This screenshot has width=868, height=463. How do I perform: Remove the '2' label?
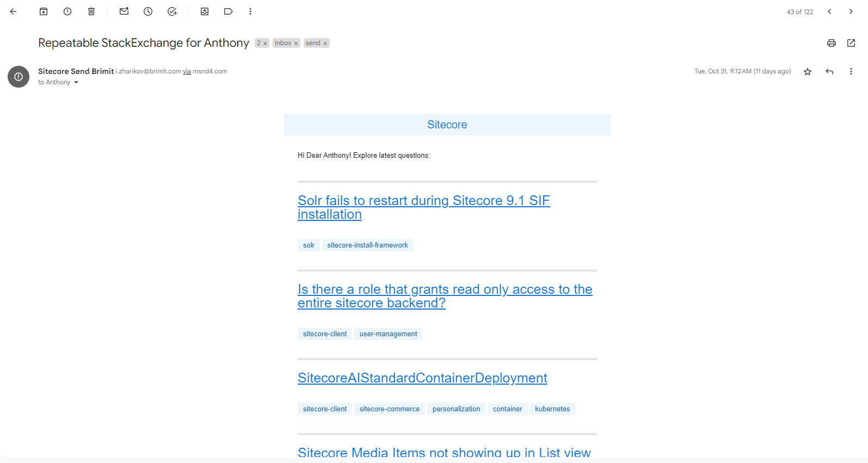[265, 44]
